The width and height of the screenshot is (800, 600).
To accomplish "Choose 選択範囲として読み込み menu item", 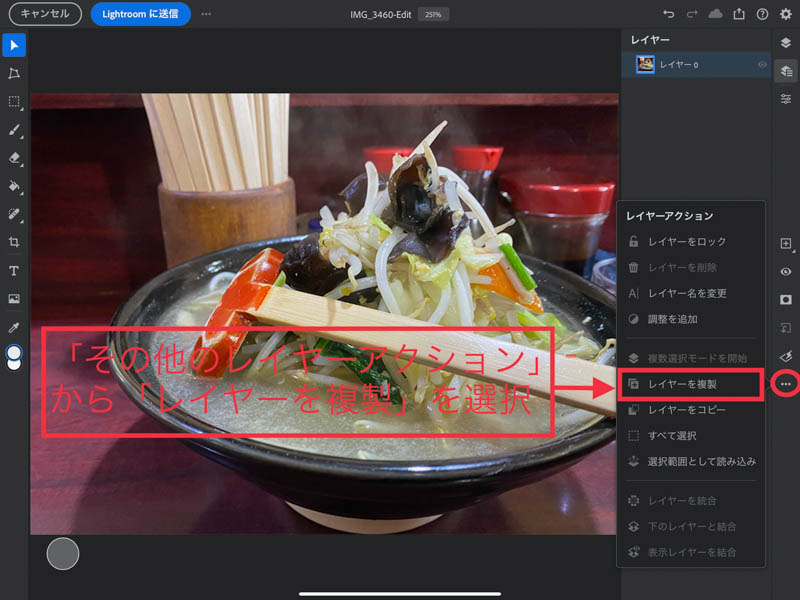I will (x=691, y=462).
